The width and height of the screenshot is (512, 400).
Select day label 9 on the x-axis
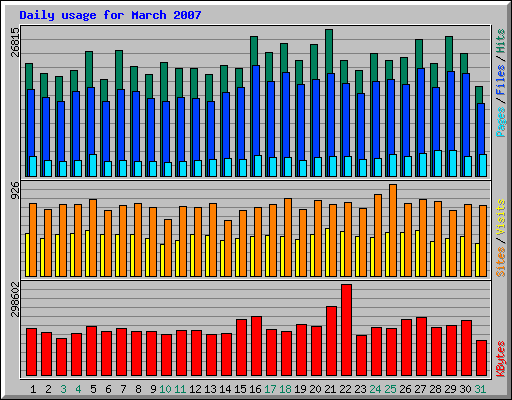(153, 389)
